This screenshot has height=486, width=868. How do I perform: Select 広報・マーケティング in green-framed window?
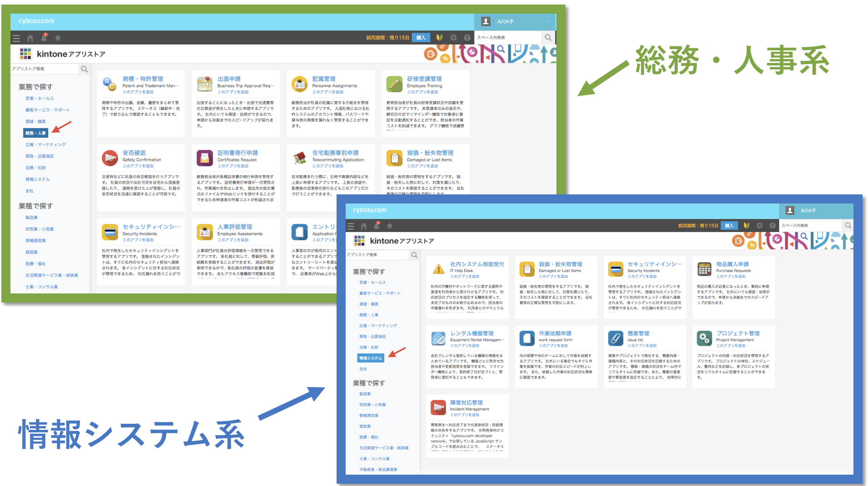45,145
